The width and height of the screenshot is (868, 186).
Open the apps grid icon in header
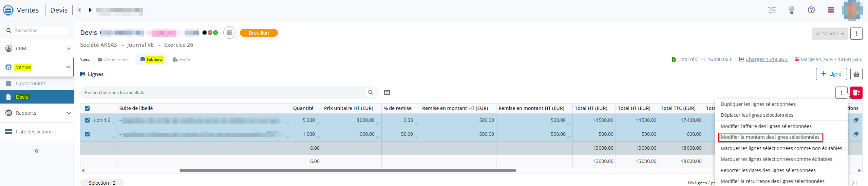[831, 10]
